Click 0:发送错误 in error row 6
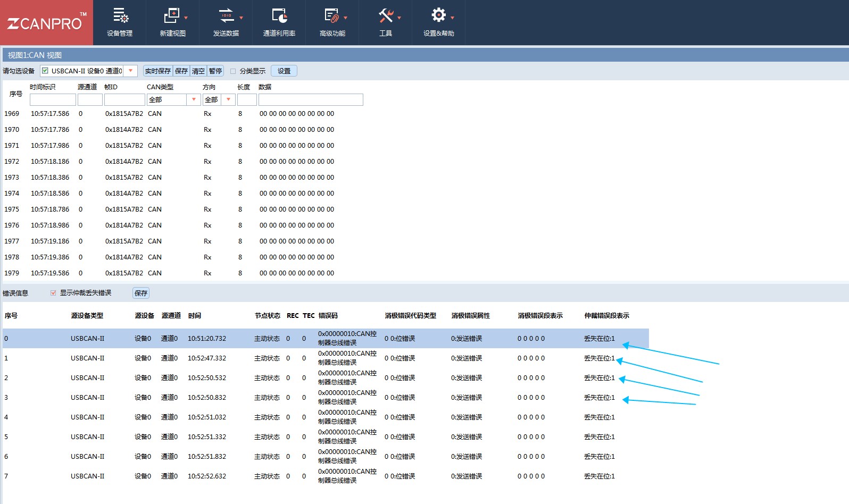 pos(467,456)
